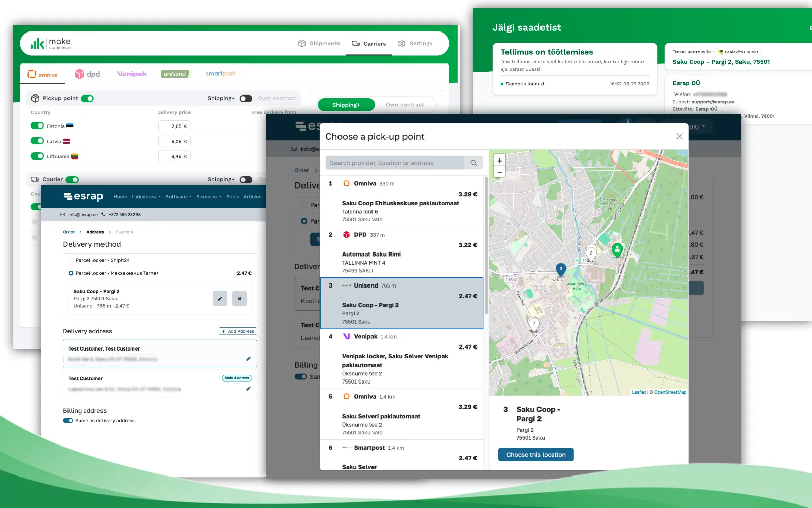Toggle the Latvia country switch

(37, 141)
